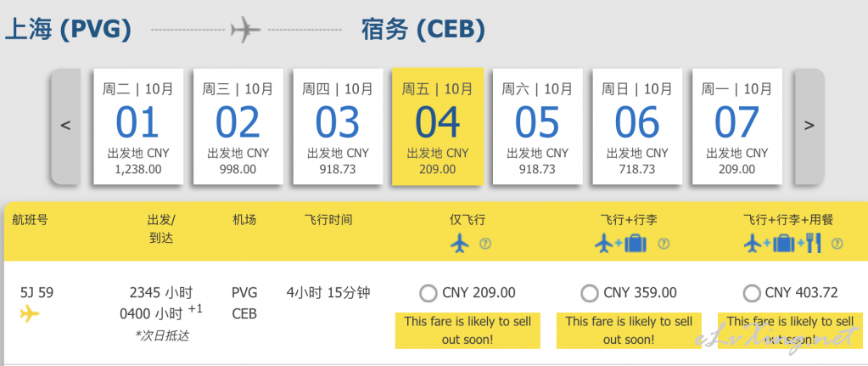Select the CNY 403.72 fare option
Screen dimensions: 868x366
click(x=751, y=294)
